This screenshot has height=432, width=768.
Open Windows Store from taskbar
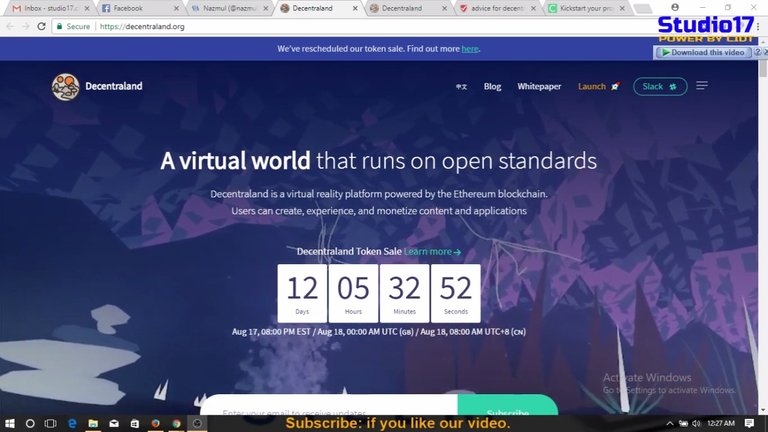tap(135, 423)
